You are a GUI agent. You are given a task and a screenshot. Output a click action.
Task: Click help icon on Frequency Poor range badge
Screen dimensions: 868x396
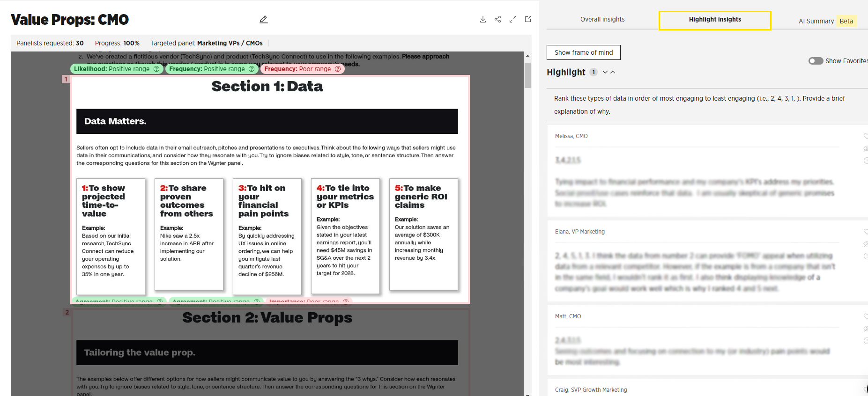[338, 69]
